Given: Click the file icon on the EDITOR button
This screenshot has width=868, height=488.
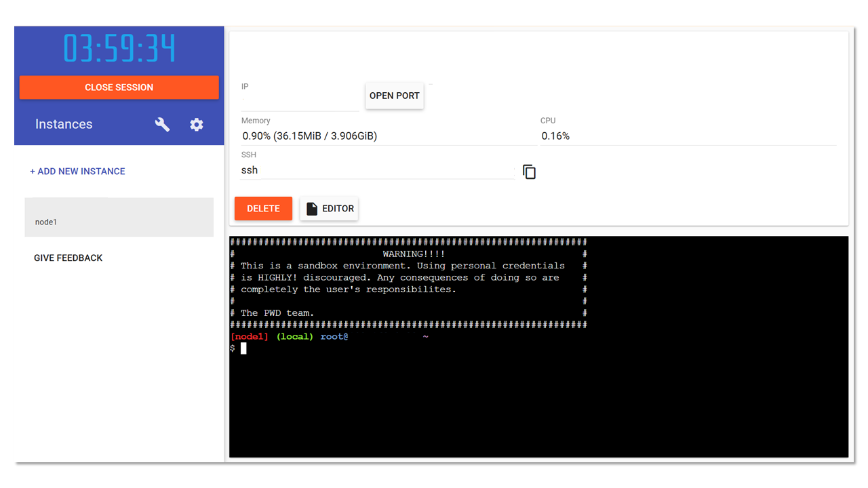Looking at the screenshot, I should pos(312,209).
